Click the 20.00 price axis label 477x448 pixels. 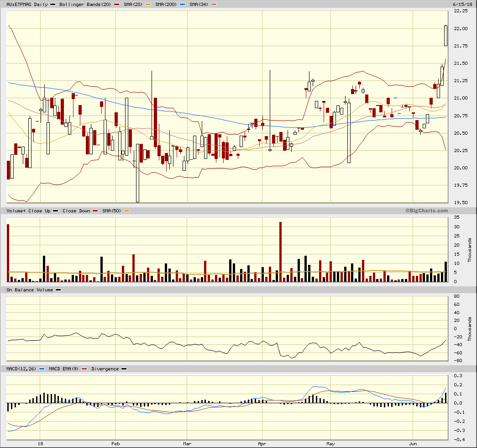pyautogui.click(x=461, y=168)
